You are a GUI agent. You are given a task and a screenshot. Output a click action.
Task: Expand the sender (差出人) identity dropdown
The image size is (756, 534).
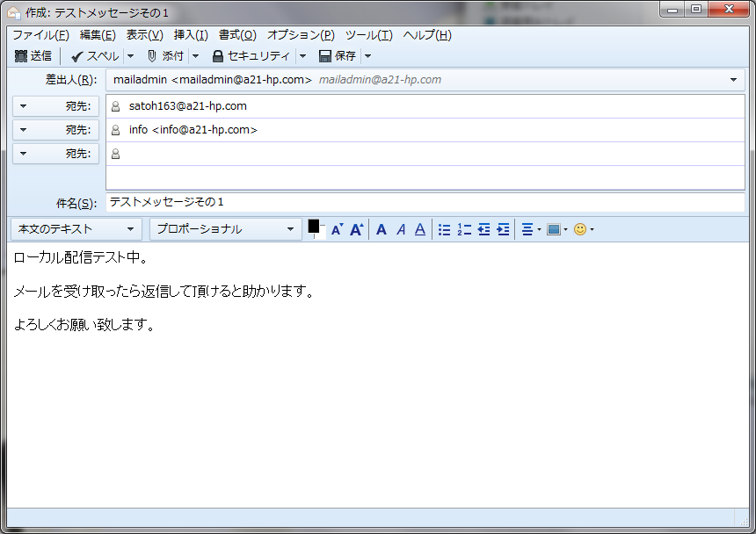tap(733, 80)
